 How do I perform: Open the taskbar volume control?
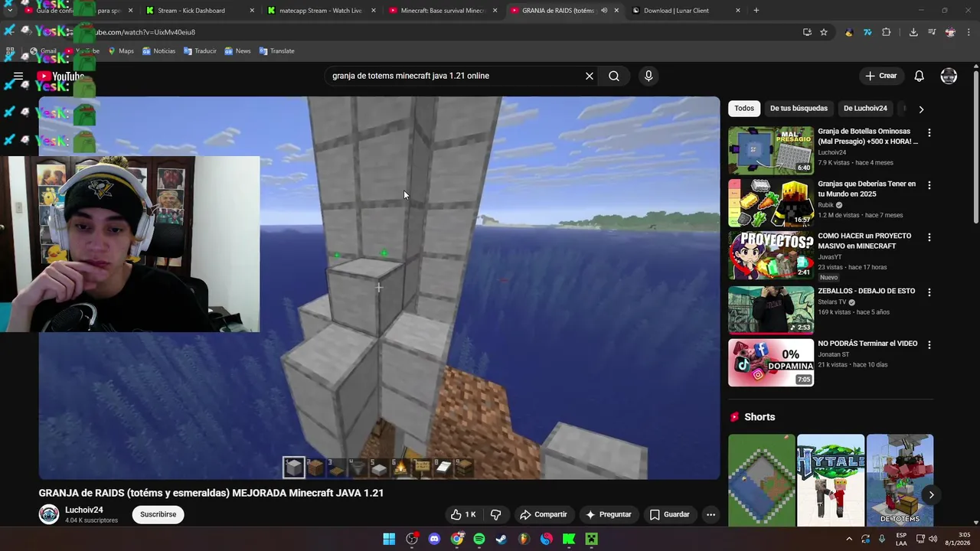point(933,539)
